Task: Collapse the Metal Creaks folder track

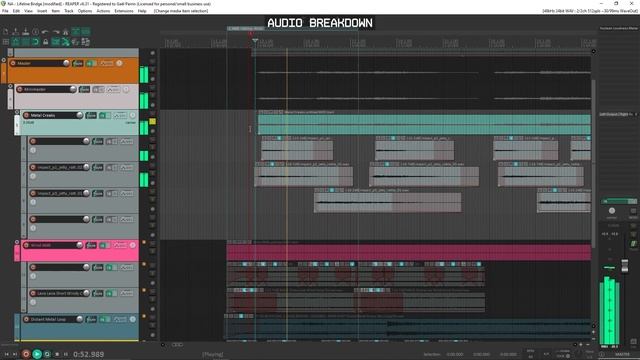Action: [x=17, y=112]
